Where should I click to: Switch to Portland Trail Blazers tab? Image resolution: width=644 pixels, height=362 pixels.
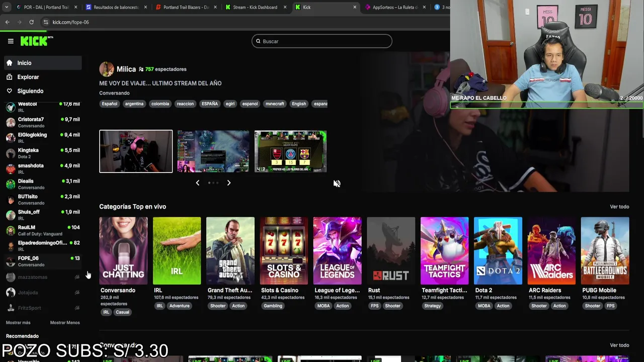tap(186, 7)
